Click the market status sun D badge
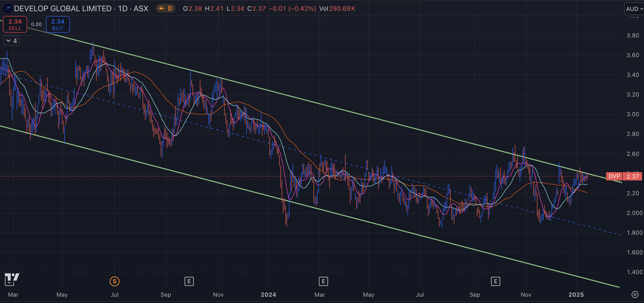This screenshot has width=644, height=303. tap(165, 9)
